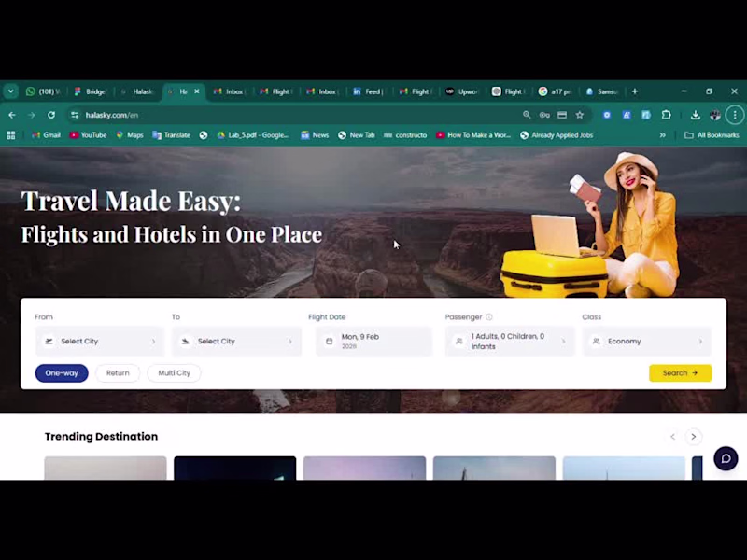Open the Lab_5.pdf Google bookmark

coord(253,135)
